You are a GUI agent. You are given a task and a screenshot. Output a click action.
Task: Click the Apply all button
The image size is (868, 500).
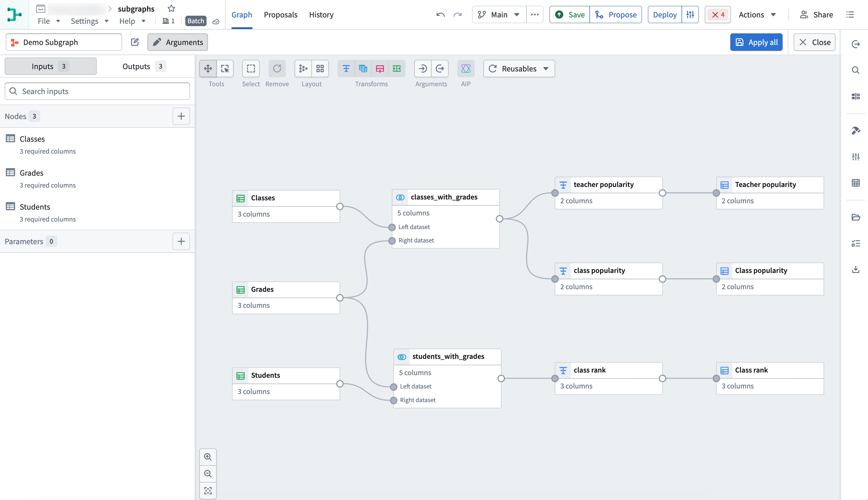pyautogui.click(x=756, y=42)
